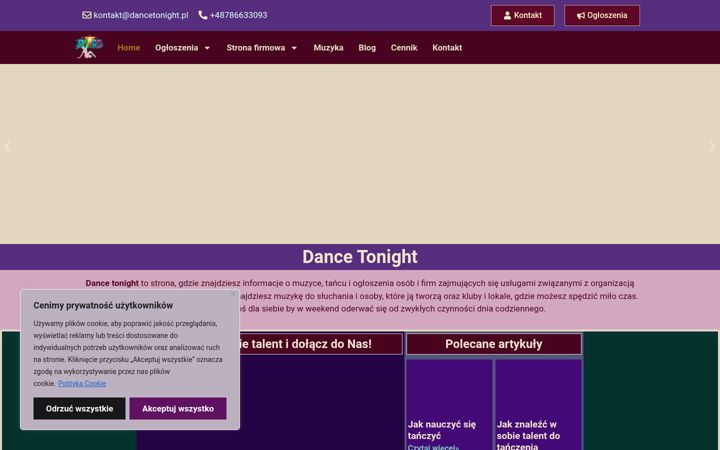Click the Dance Tonight page title
The image size is (720, 450).
coord(360,257)
